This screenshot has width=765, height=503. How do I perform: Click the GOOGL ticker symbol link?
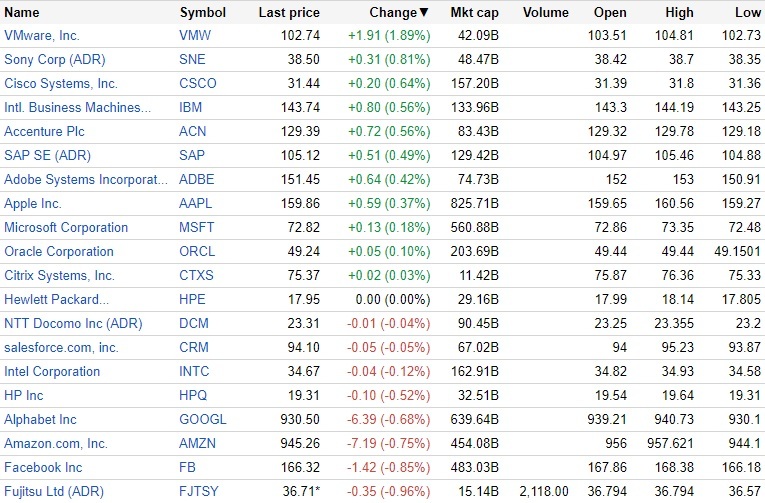pyautogui.click(x=203, y=420)
